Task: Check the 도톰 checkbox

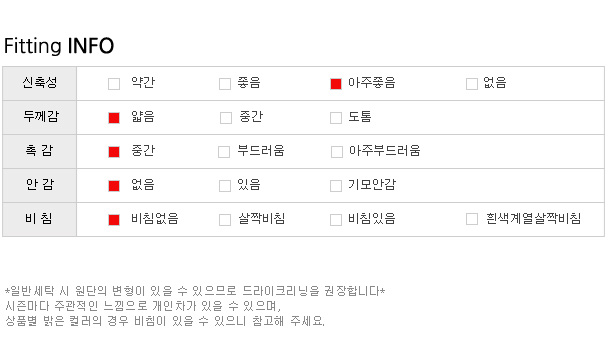Action: pos(336,118)
